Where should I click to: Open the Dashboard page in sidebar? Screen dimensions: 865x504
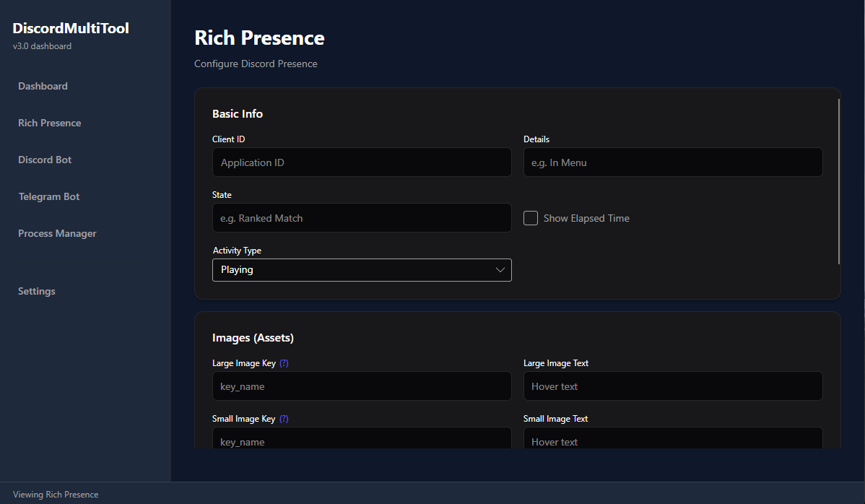coord(43,86)
